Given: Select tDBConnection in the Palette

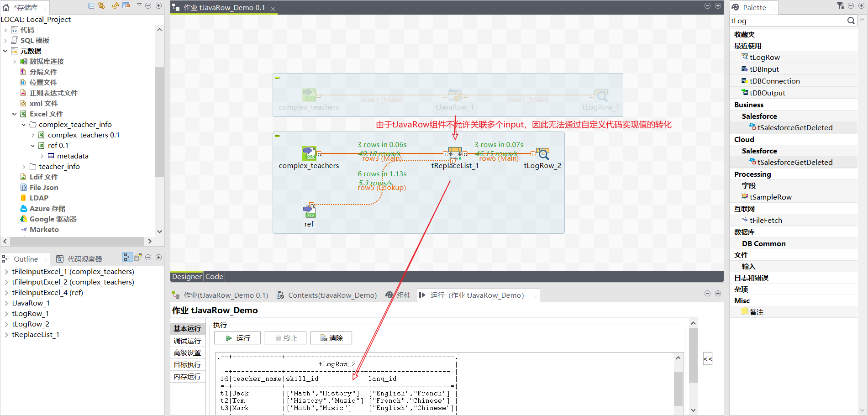Looking at the screenshot, I should (x=773, y=81).
